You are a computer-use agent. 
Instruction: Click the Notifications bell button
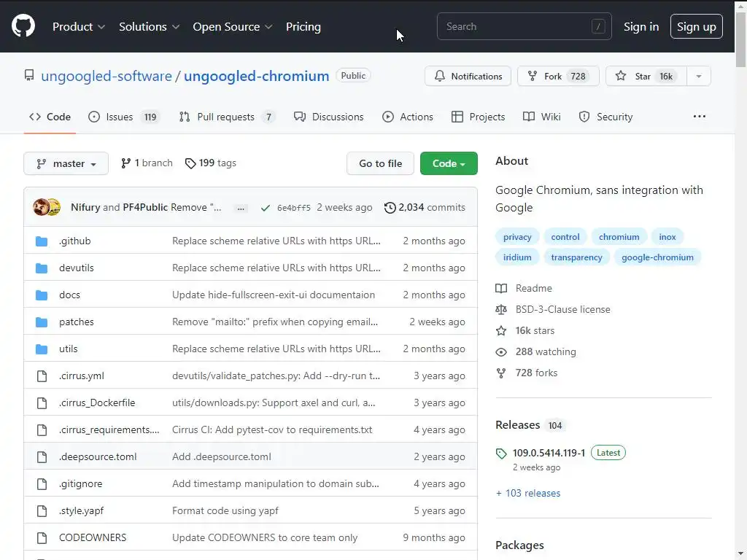(468, 76)
